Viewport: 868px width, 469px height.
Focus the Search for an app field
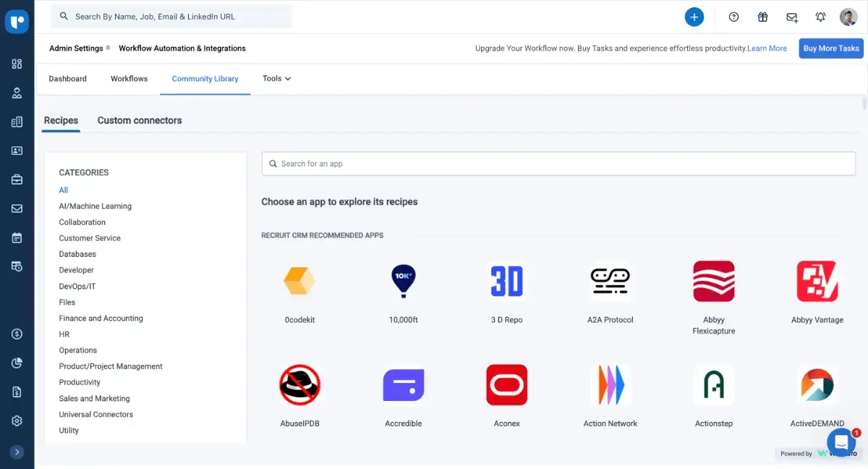coord(558,164)
